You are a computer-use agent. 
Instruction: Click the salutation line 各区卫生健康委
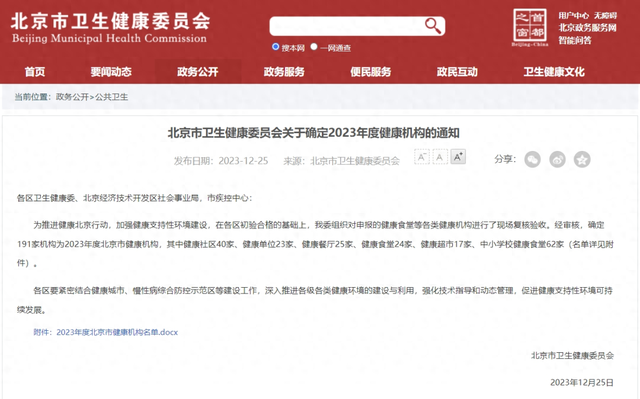(x=134, y=198)
